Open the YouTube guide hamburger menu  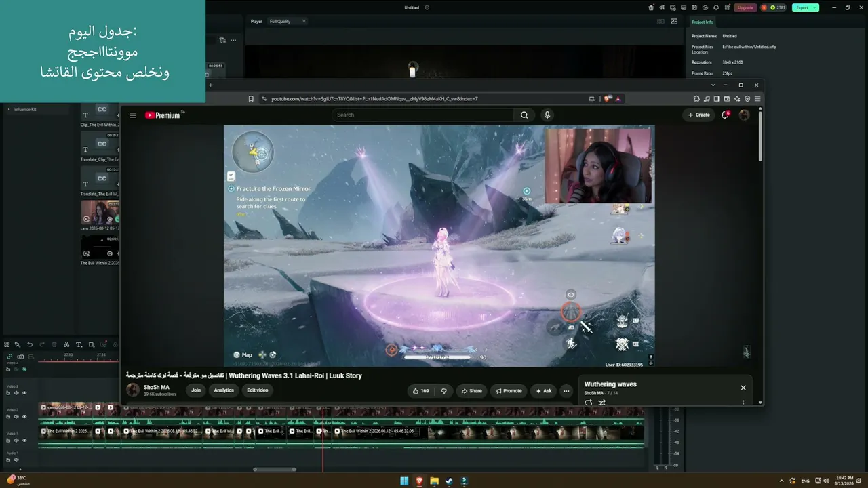(x=133, y=115)
